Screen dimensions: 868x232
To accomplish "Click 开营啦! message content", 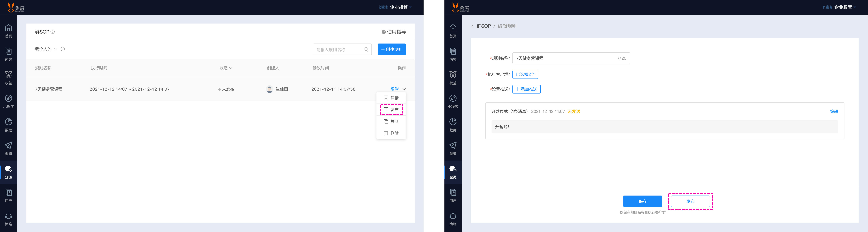I will pyautogui.click(x=664, y=127).
